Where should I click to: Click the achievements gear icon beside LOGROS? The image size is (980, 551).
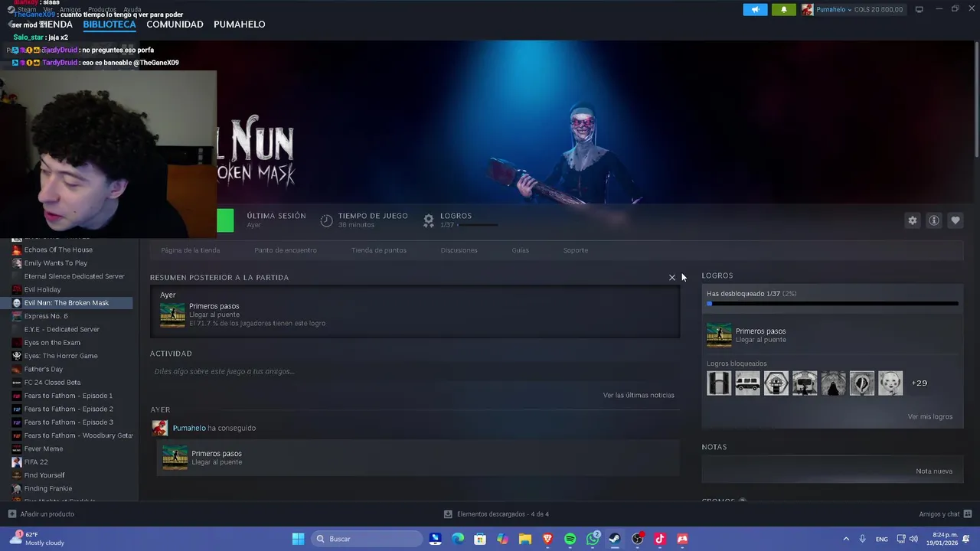coord(429,220)
